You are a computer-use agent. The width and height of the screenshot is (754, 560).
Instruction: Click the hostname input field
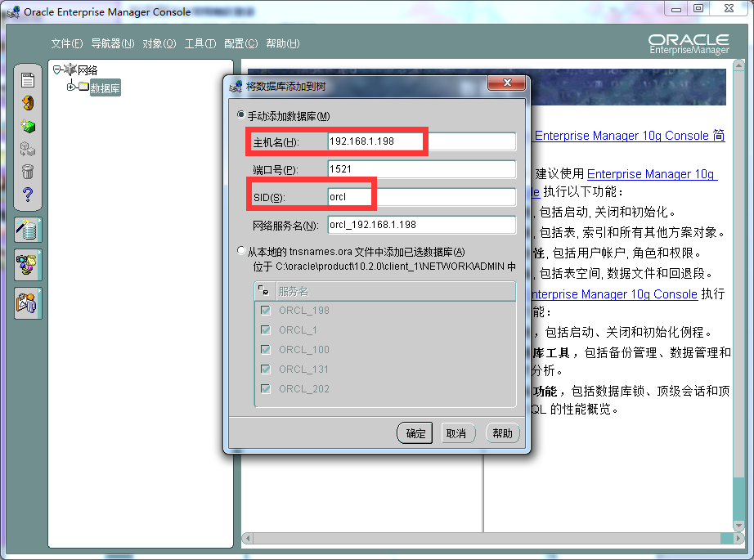pos(422,141)
